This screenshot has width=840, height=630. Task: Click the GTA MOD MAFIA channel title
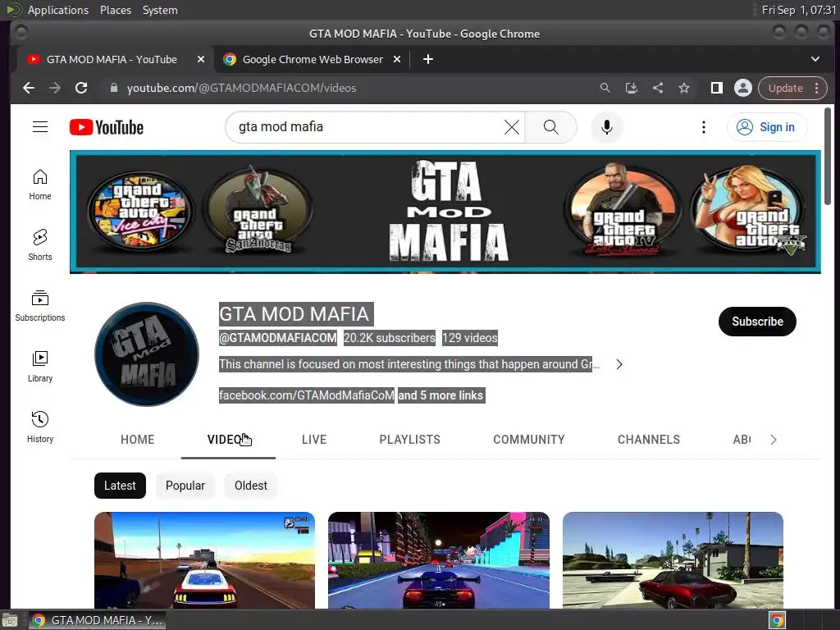click(295, 314)
